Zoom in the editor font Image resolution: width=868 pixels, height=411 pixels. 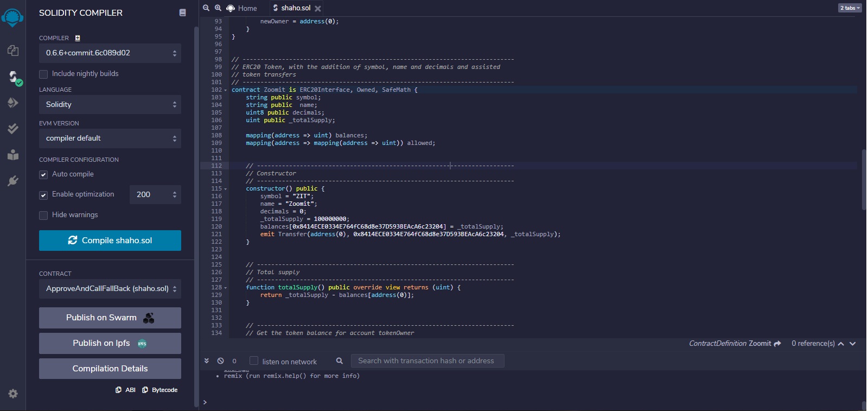(x=218, y=8)
